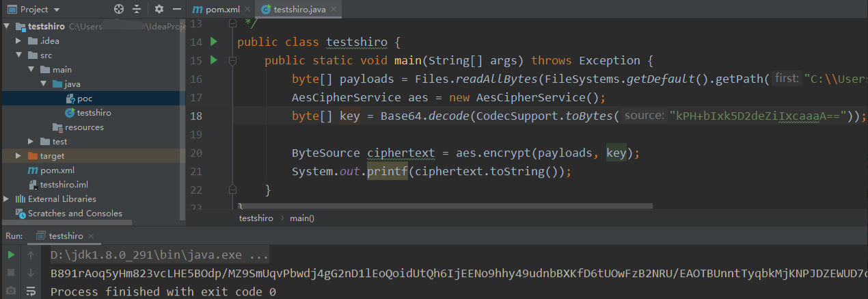Click the testshiro class icon in tree
Screen dimensions: 868x299
(x=70, y=113)
